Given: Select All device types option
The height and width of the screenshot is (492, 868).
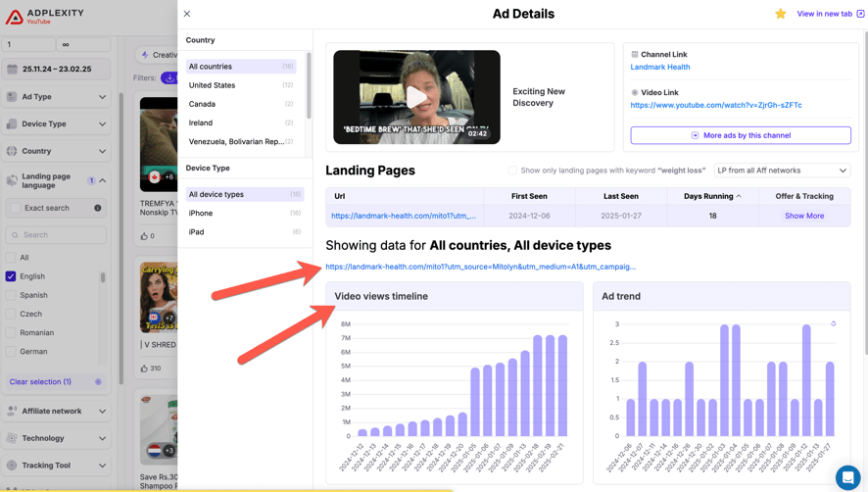Looking at the screenshot, I should point(244,194).
